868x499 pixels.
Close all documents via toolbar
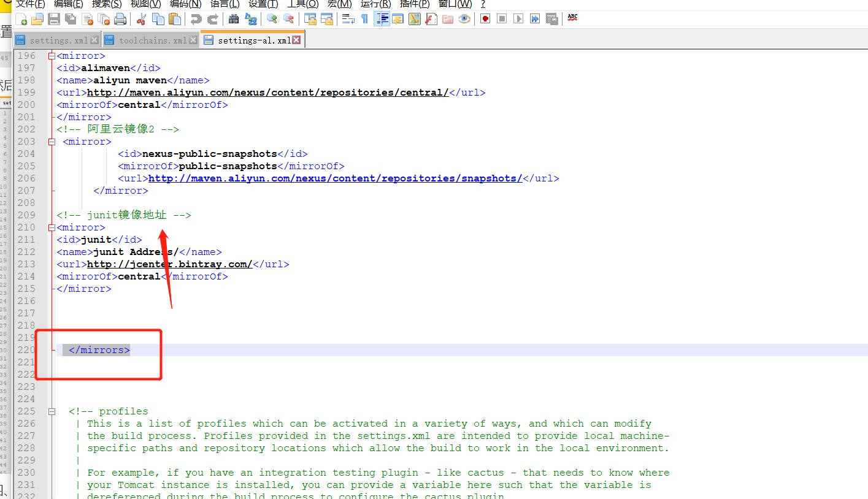coord(104,19)
